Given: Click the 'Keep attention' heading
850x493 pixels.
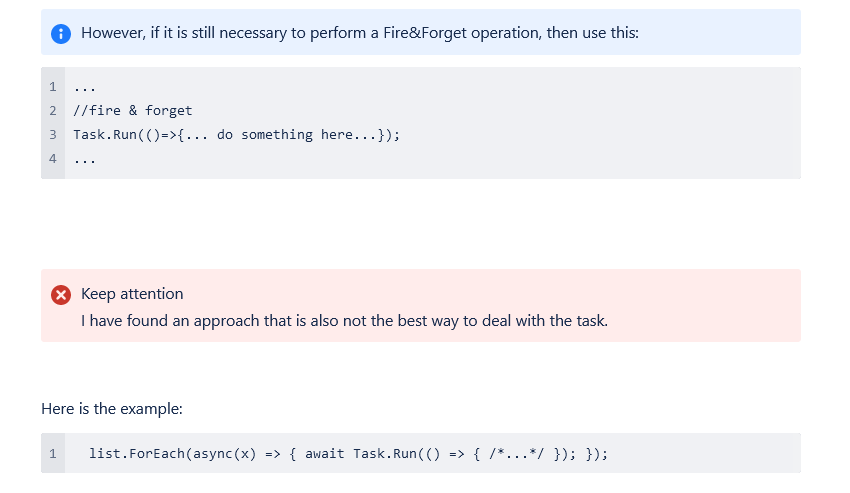Looking at the screenshot, I should pyautogui.click(x=132, y=294).
